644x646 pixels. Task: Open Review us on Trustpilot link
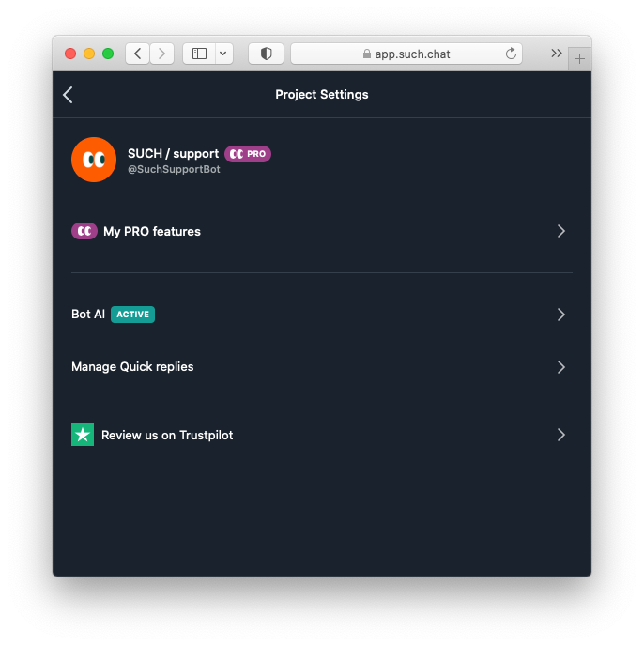[x=167, y=436]
